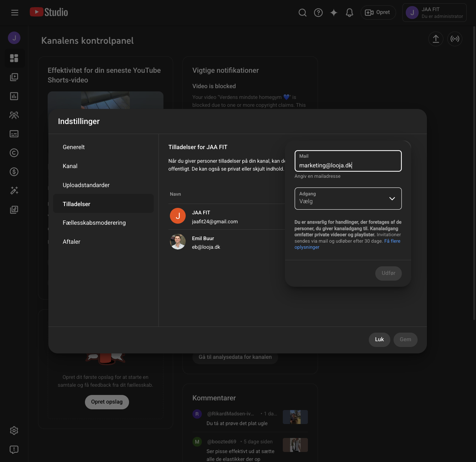Click the Tilladelser for JAA FIT heading
Viewport: 476px width, 462px height.
point(198,147)
